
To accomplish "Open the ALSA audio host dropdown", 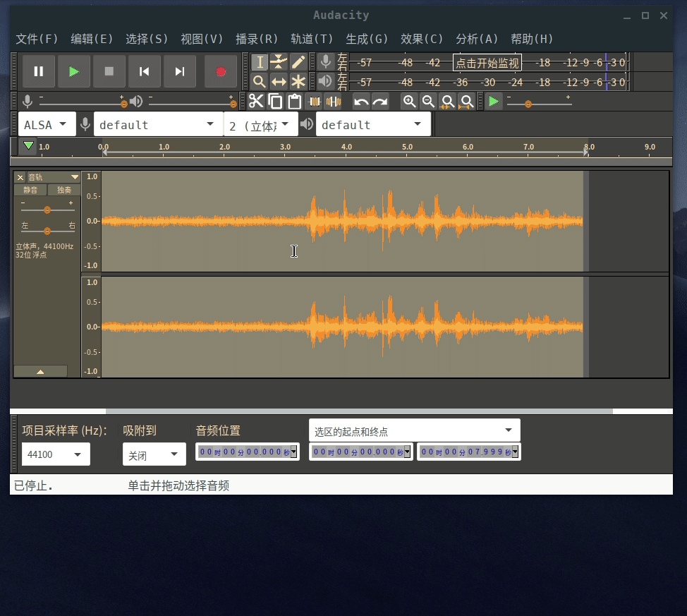I will [47, 125].
